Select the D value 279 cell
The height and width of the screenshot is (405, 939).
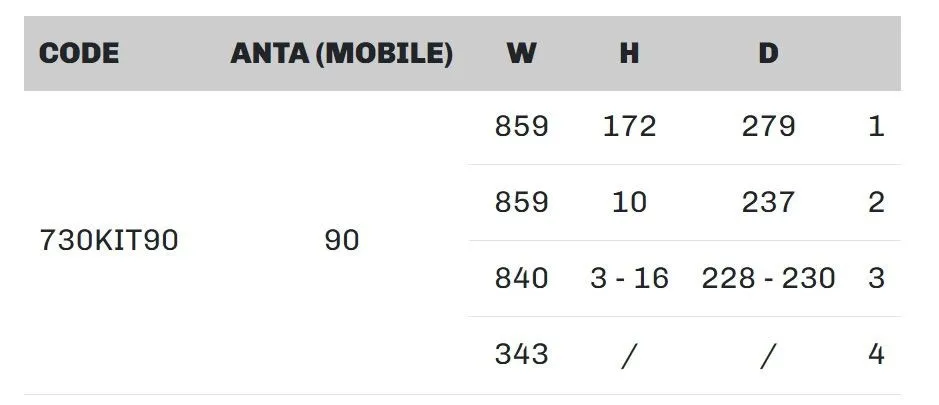click(768, 127)
